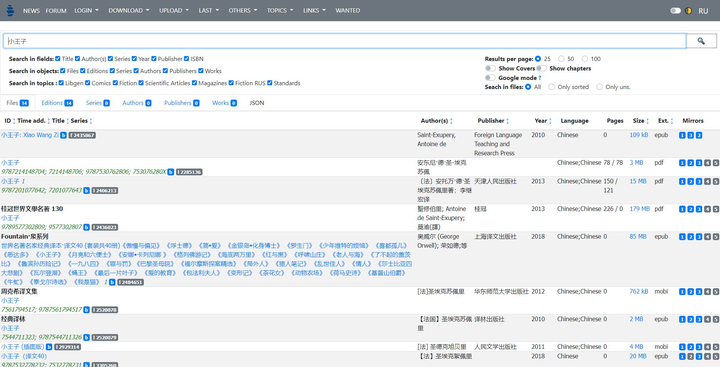Open mirror 3 for the 2 MB epub row

tap(698, 319)
